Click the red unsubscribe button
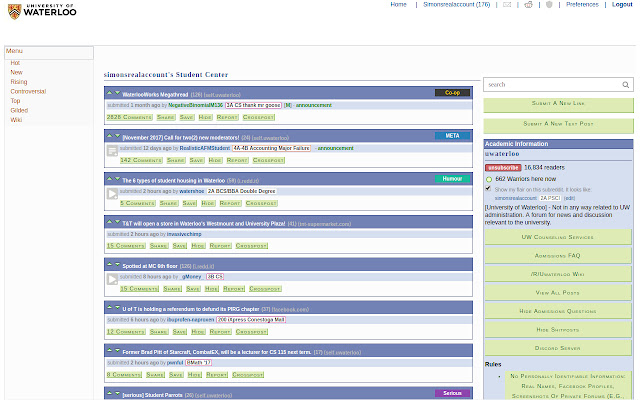This screenshot has height=400, width=640. click(x=503, y=168)
